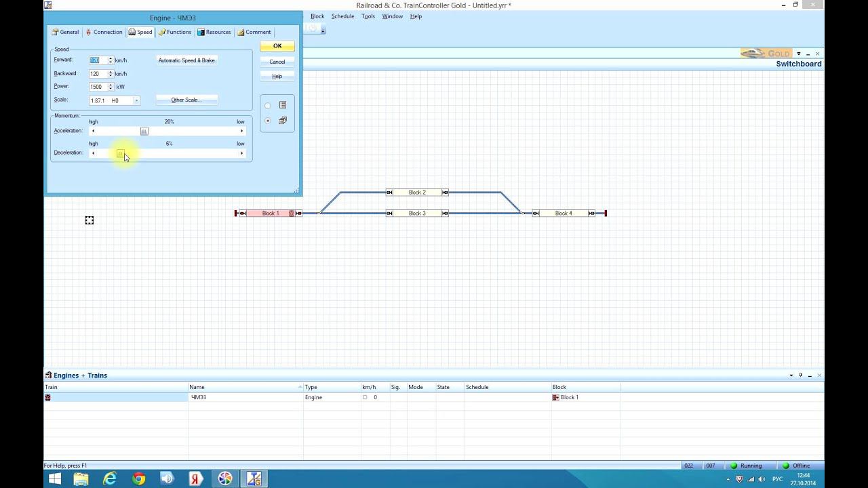868x488 pixels.
Task: Click the Help button in the dialog
Action: tap(277, 77)
